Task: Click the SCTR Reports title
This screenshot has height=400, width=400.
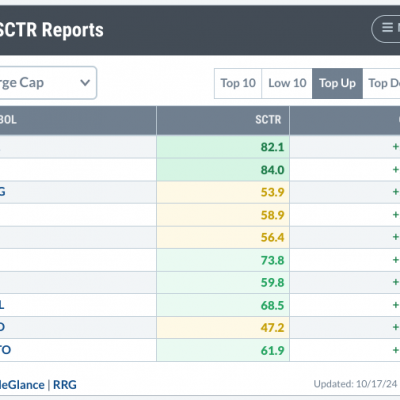Action: (x=51, y=30)
